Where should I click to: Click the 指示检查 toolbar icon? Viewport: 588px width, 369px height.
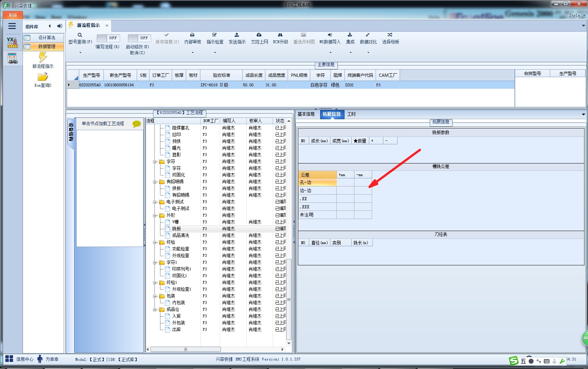[x=214, y=35]
